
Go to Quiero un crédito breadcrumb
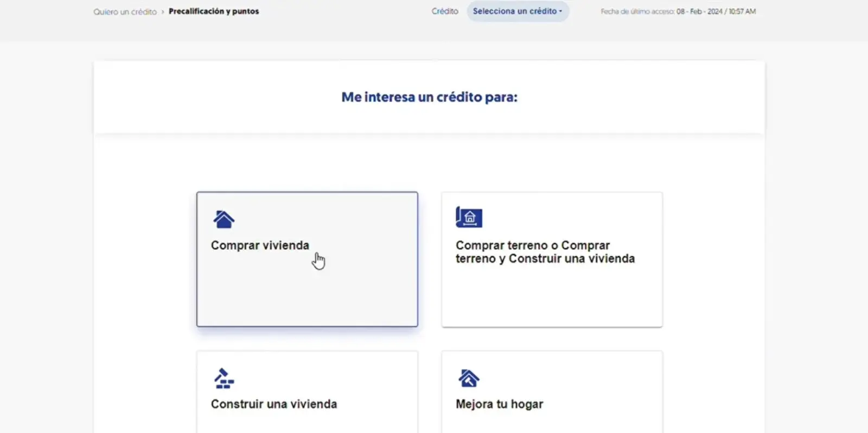pyautogui.click(x=125, y=11)
